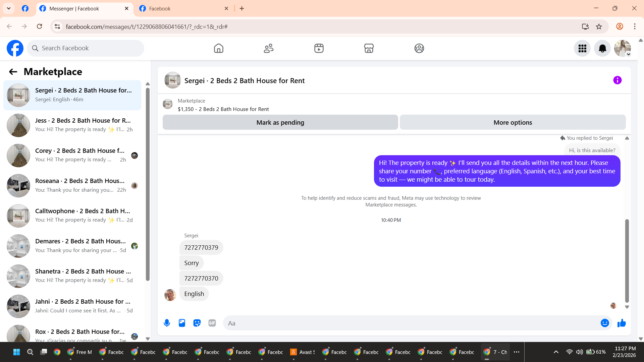The height and width of the screenshot is (362, 644).
Task: Open the Marketplace tab in top navigation
Action: pyautogui.click(x=369, y=49)
